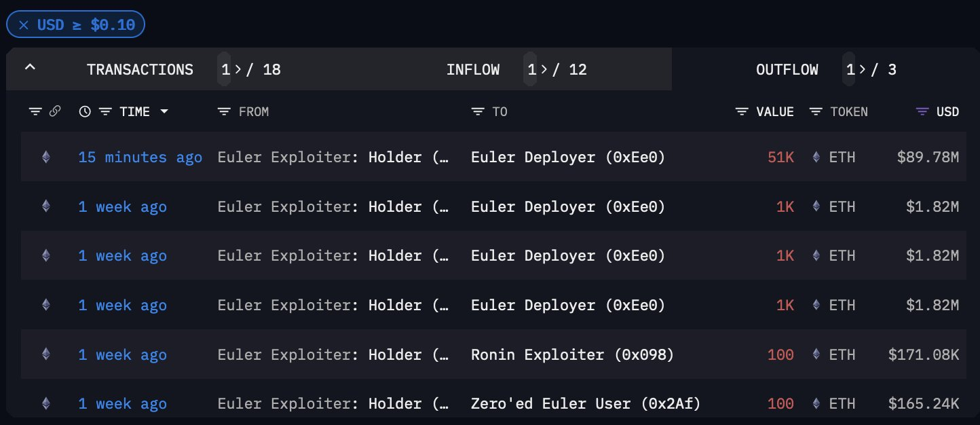Collapse the transactions panel with the caret

click(30, 69)
